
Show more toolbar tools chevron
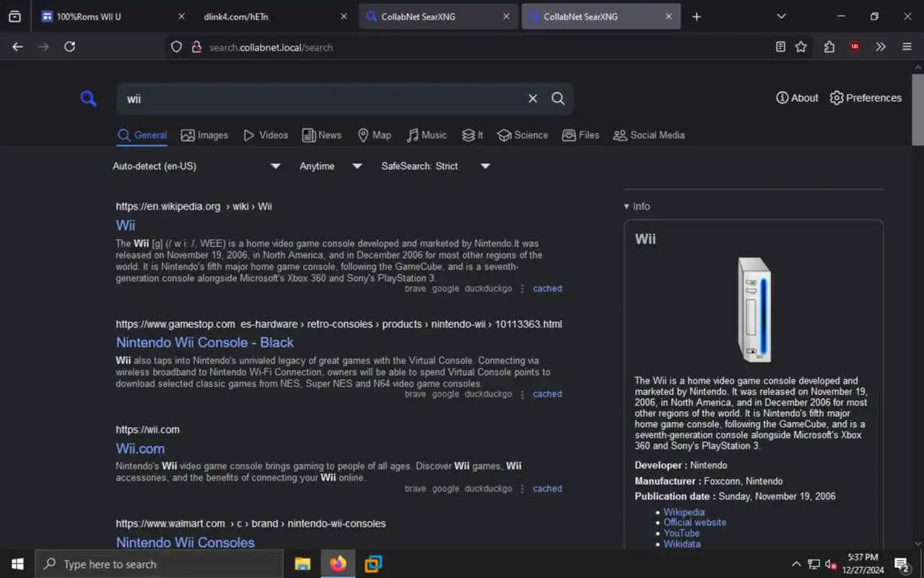coord(881,47)
